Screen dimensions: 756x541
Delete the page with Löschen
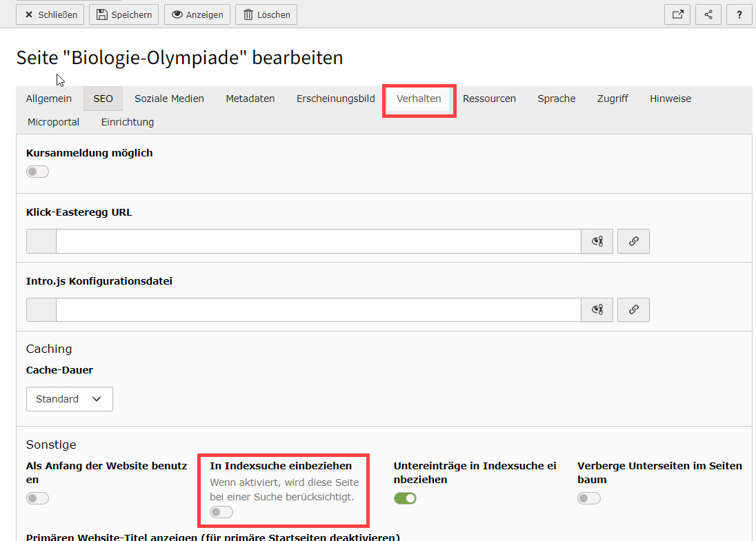(x=266, y=14)
